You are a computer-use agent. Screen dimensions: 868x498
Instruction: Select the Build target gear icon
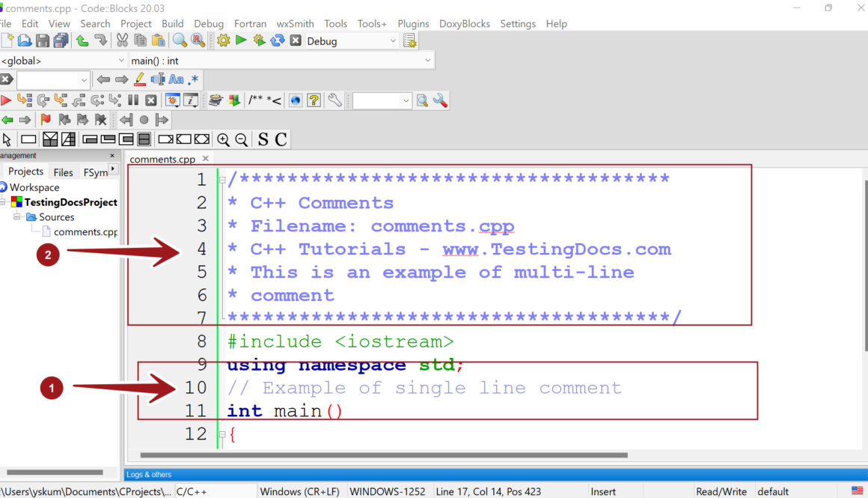pos(224,40)
